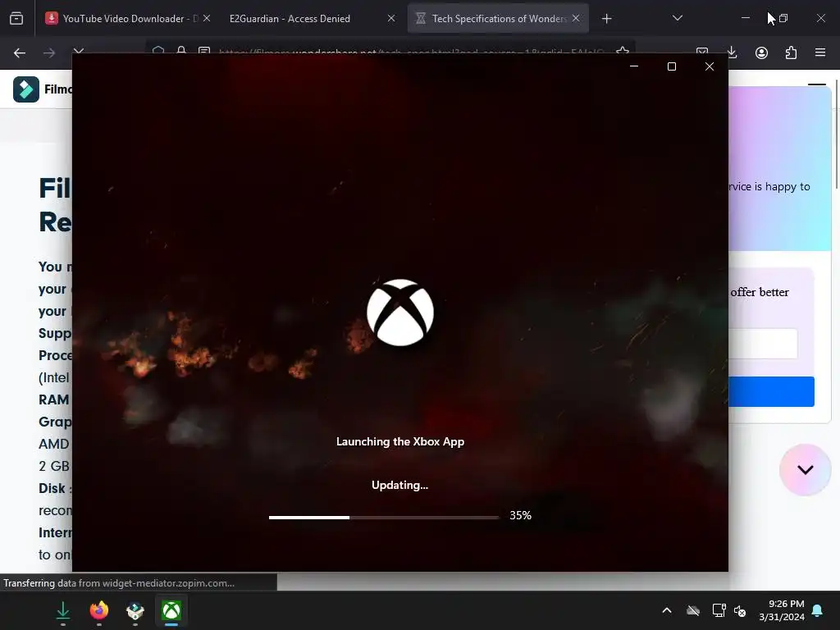Viewport: 840px width, 630px height.
Task: Open Firefox downloads panel
Action: (x=732, y=52)
